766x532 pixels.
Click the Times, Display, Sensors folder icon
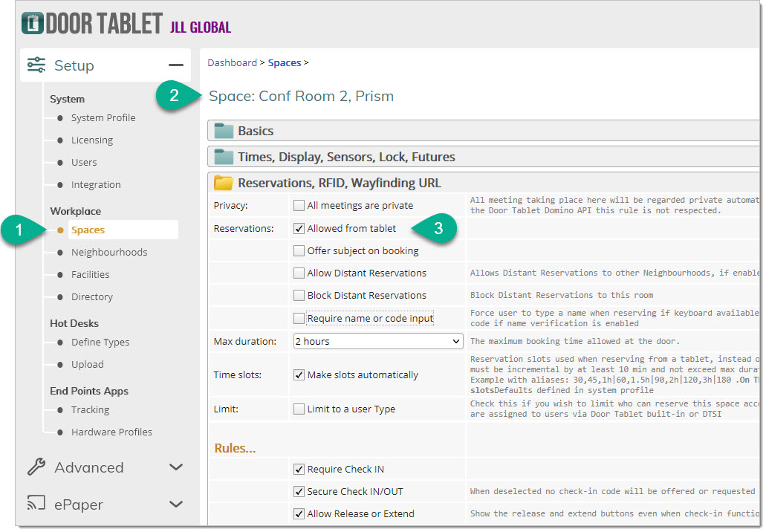[224, 158]
